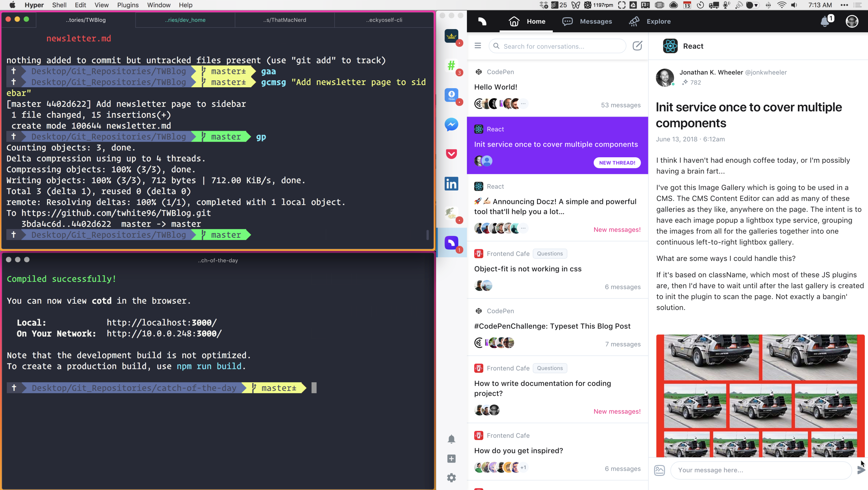Click the +1 avatar overflow on inspired thread
The height and width of the screenshot is (490, 868).
click(x=523, y=467)
